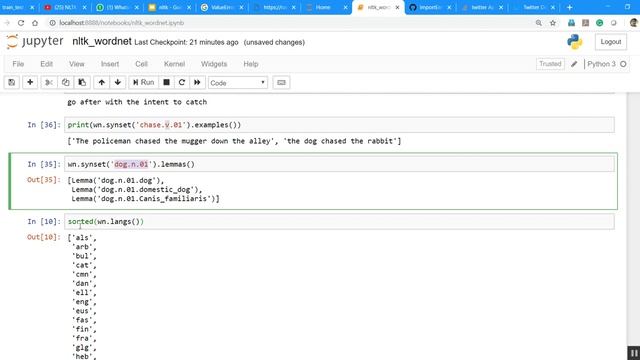This screenshot has height=360, width=640.
Task: Click the sorted(wn.langs()) code cell
Action: pos(339,222)
